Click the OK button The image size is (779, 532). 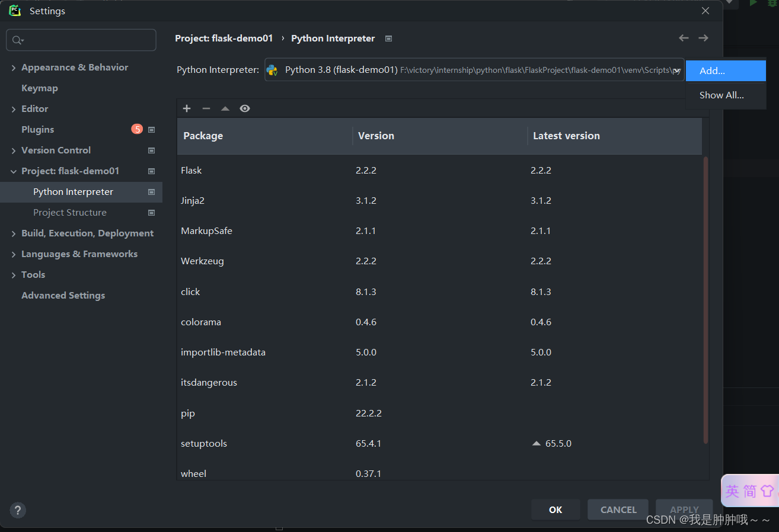(x=555, y=509)
